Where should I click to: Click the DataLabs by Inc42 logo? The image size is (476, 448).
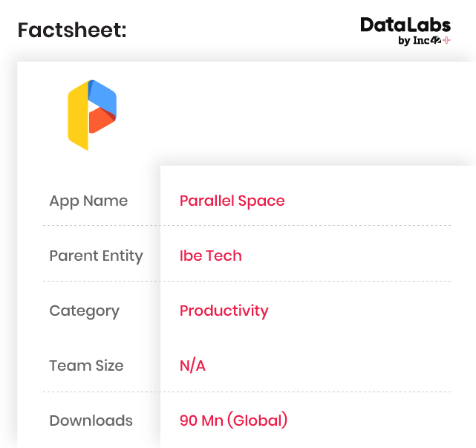(x=405, y=31)
